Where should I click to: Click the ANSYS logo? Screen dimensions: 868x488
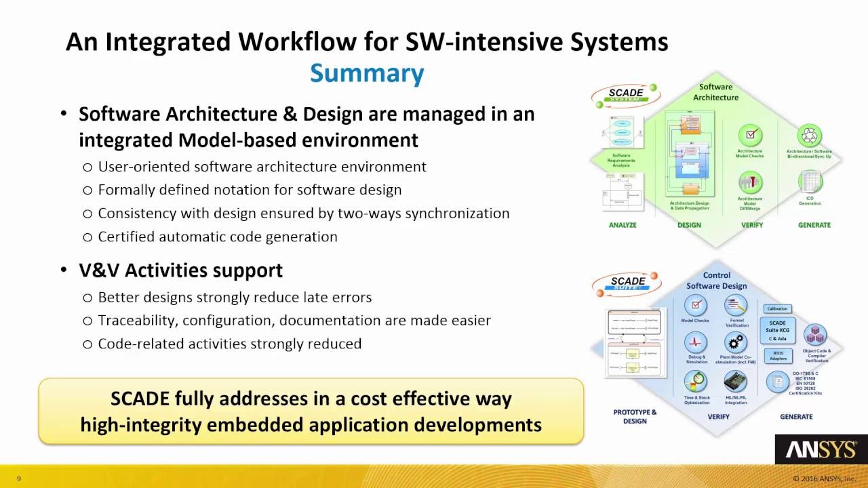click(820, 449)
